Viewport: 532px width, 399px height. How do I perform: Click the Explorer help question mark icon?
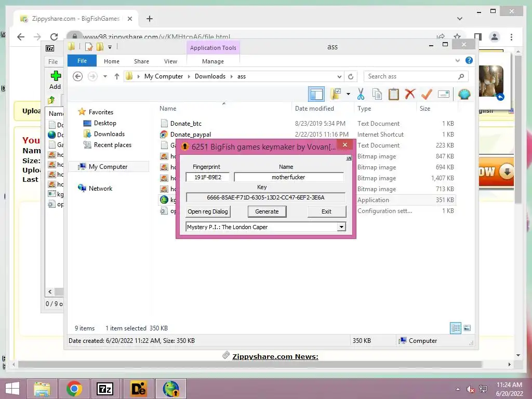tap(469, 60)
